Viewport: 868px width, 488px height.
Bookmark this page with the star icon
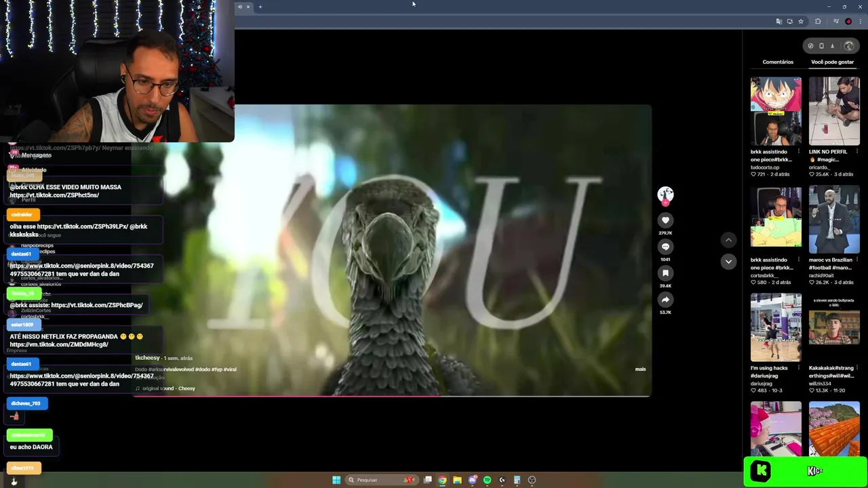click(801, 22)
